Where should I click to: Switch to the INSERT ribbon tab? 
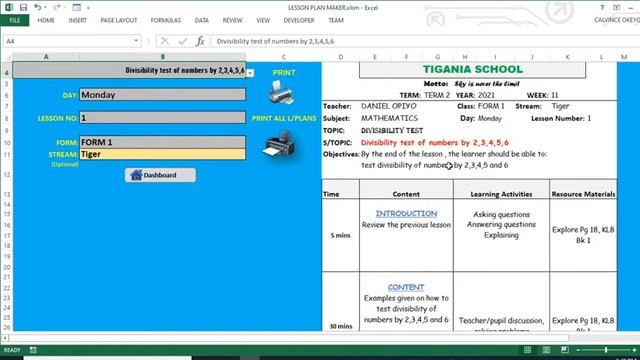pyautogui.click(x=78, y=20)
